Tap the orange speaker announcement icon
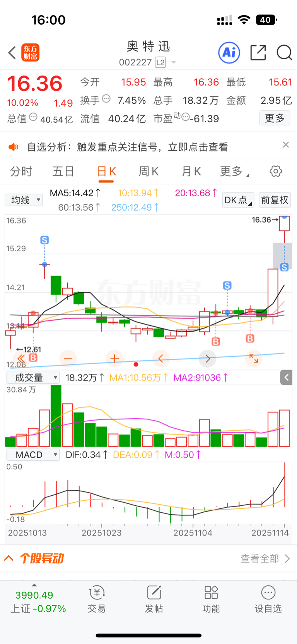 14,147
